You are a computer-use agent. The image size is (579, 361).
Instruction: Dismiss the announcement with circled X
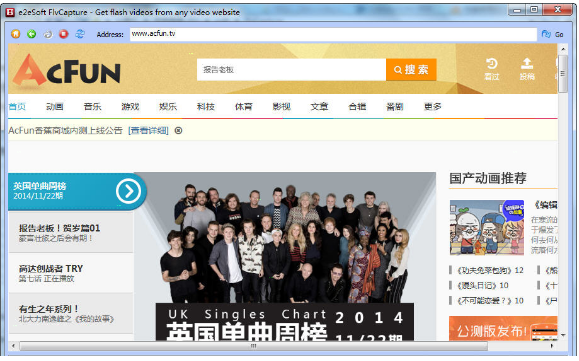point(178,131)
